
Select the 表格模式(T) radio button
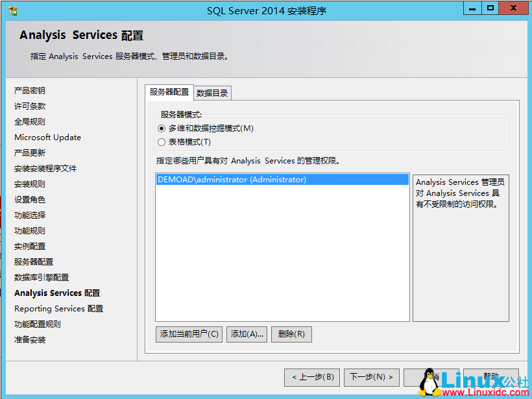coord(163,141)
